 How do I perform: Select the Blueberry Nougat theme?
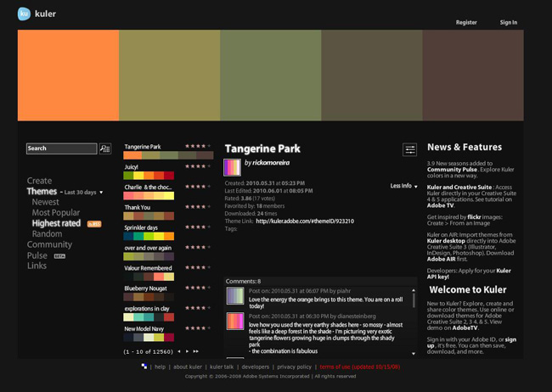click(149, 293)
